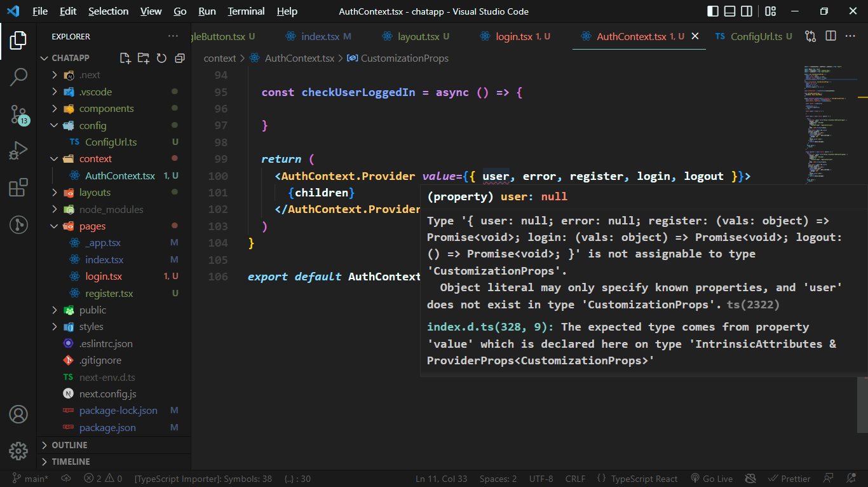868x487 pixels.
Task: Open Run and Debug view
Action: coord(18,151)
